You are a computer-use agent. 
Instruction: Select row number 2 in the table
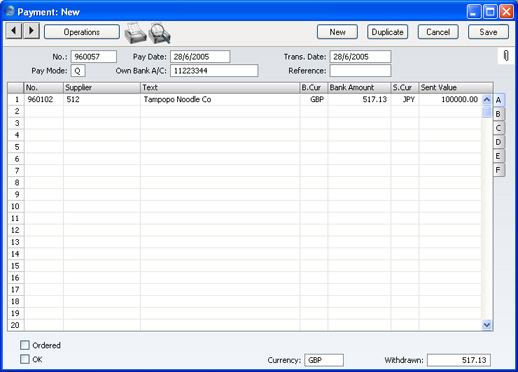(16, 111)
